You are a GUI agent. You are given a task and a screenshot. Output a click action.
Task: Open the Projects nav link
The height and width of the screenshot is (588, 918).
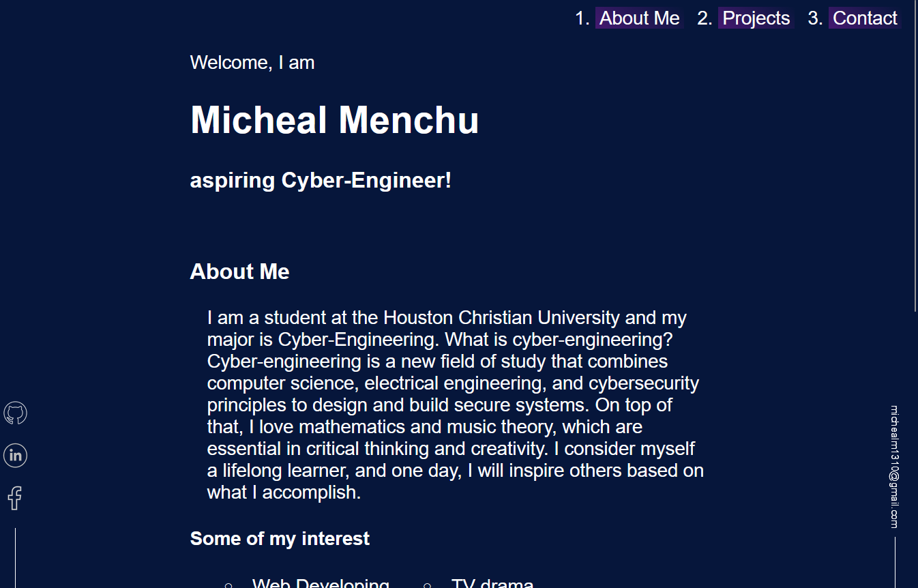coord(756,18)
